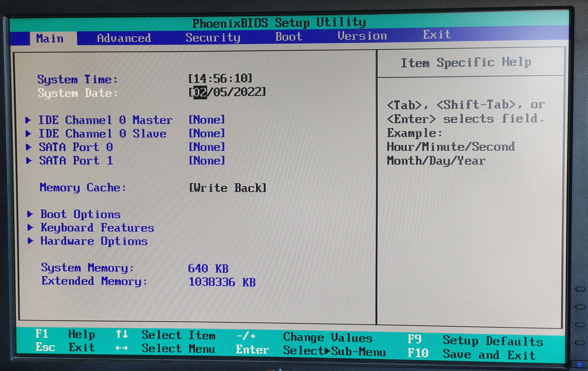Select the highlighted month 02 in System Date
588x371 pixels.
click(200, 92)
